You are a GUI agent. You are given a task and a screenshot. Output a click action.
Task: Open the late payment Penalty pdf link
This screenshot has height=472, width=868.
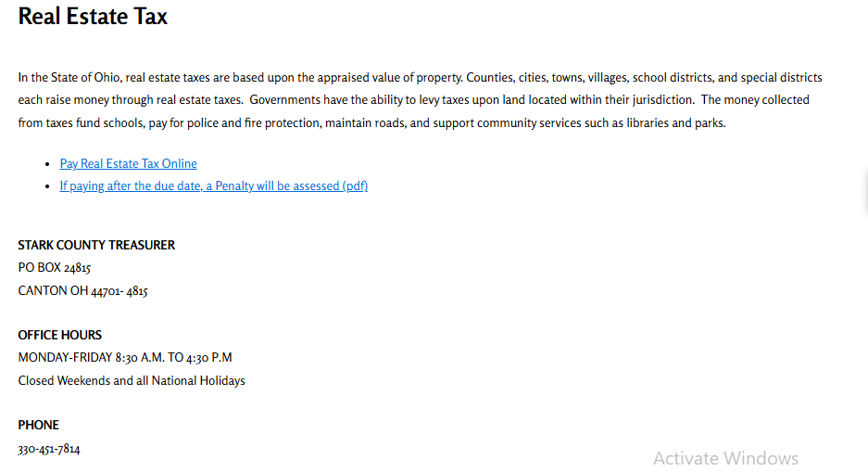(x=213, y=186)
